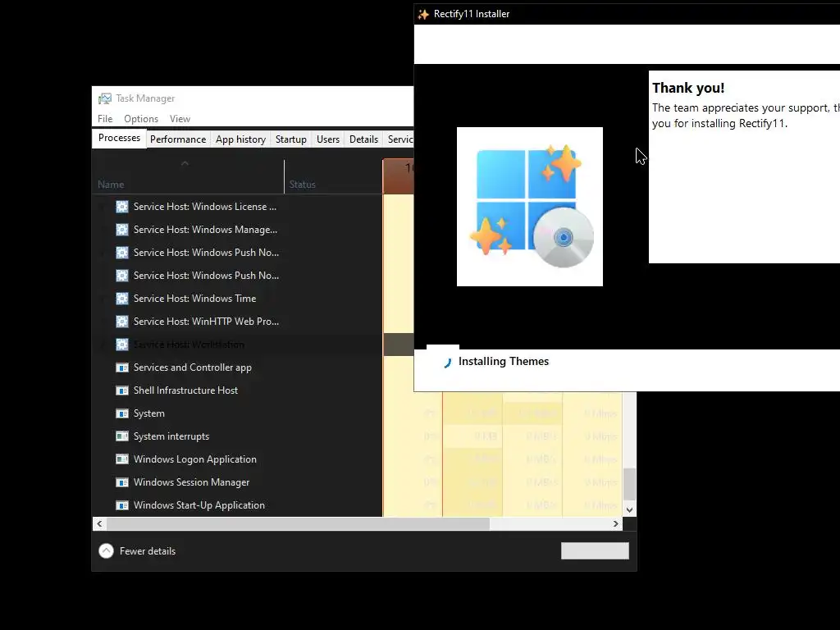Switch to the Startup tab
The image size is (840, 630).
(291, 139)
